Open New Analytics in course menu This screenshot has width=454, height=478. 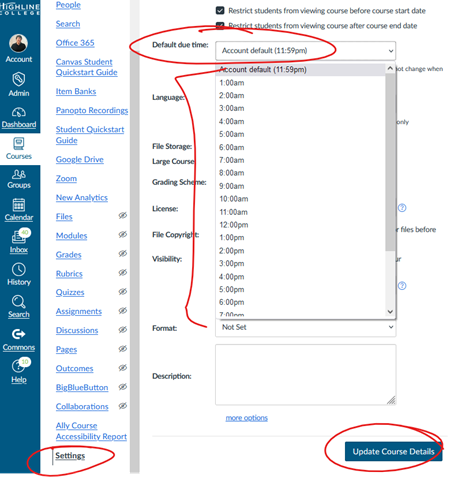(x=82, y=198)
